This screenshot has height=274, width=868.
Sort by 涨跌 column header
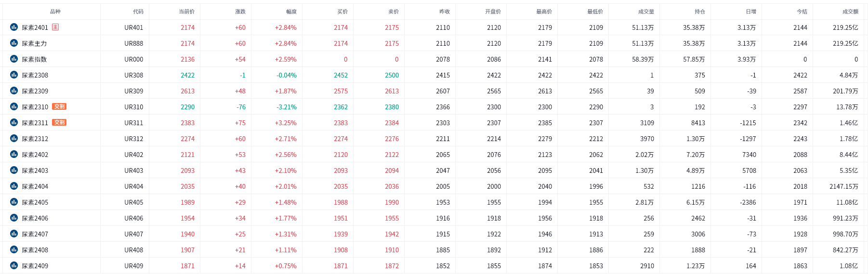pyautogui.click(x=240, y=12)
